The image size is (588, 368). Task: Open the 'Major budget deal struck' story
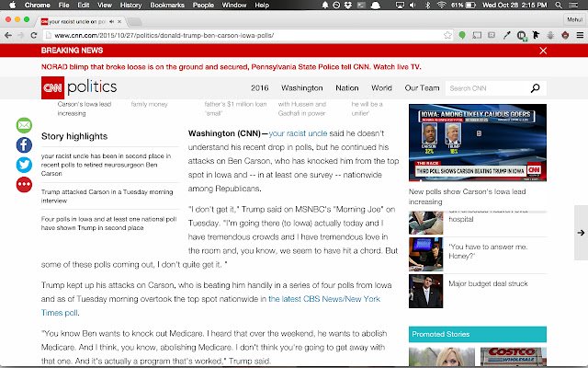pos(488,283)
